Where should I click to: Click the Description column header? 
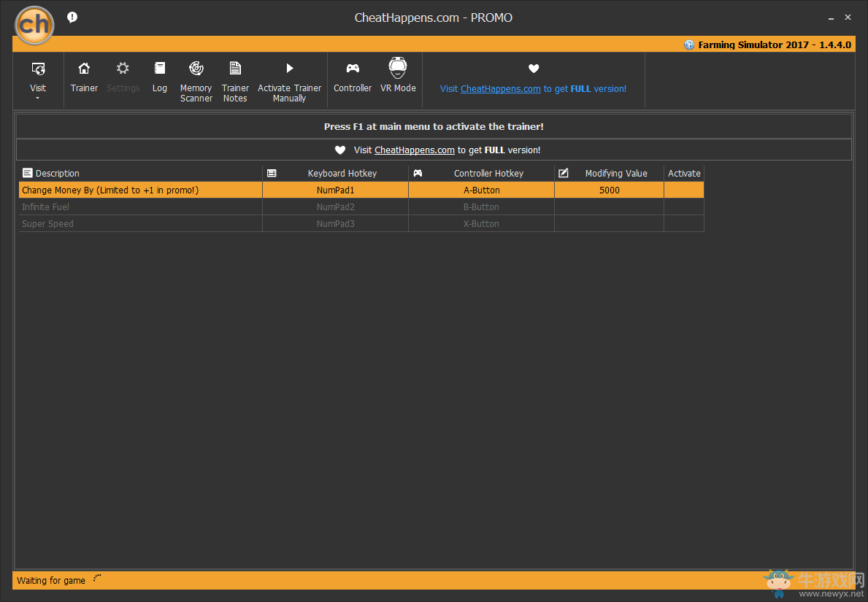141,173
